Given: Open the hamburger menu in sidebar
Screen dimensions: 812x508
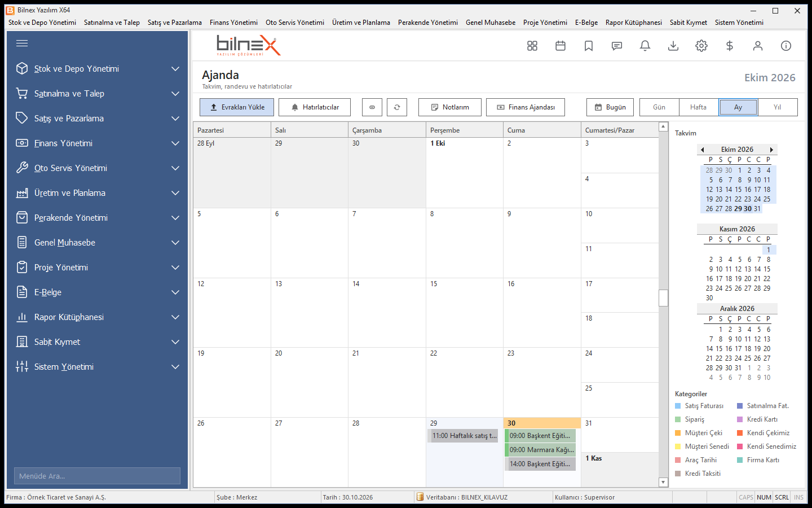Looking at the screenshot, I should (22, 43).
